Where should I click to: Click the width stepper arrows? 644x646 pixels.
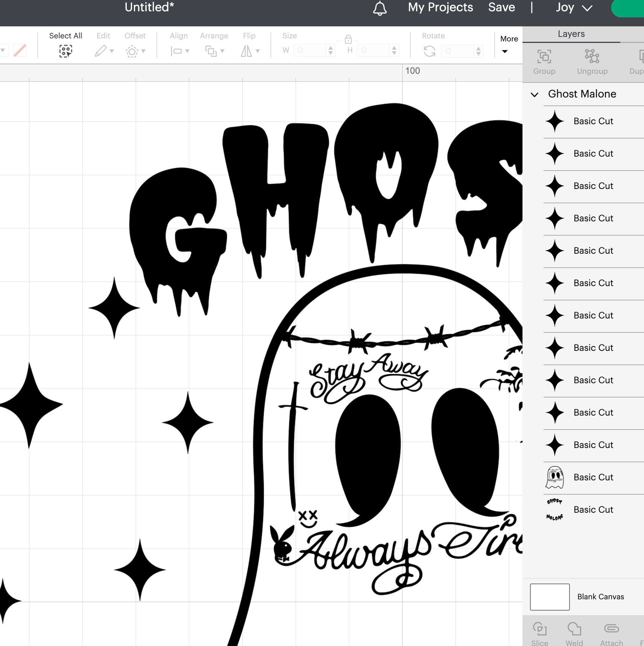pyautogui.click(x=331, y=50)
